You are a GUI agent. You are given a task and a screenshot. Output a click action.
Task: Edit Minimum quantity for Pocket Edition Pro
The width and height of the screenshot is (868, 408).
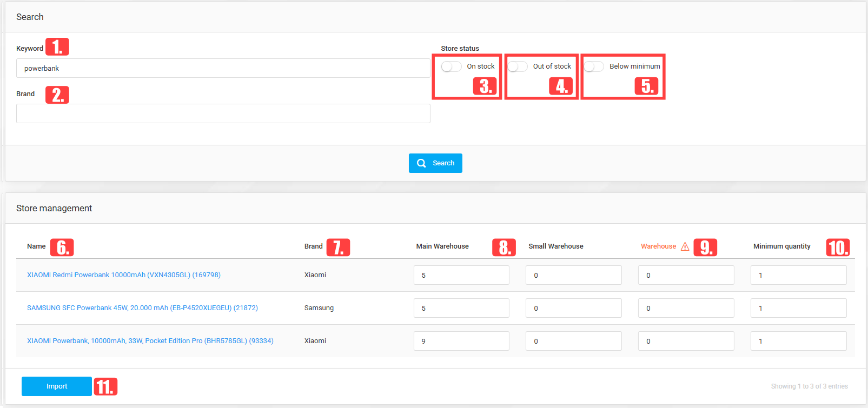(798, 341)
